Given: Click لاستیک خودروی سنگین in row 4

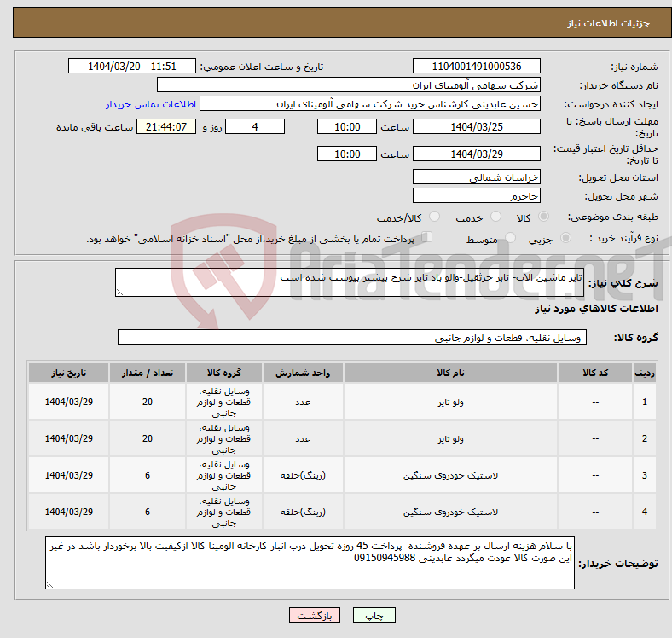Looking at the screenshot, I should click(450, 512).
